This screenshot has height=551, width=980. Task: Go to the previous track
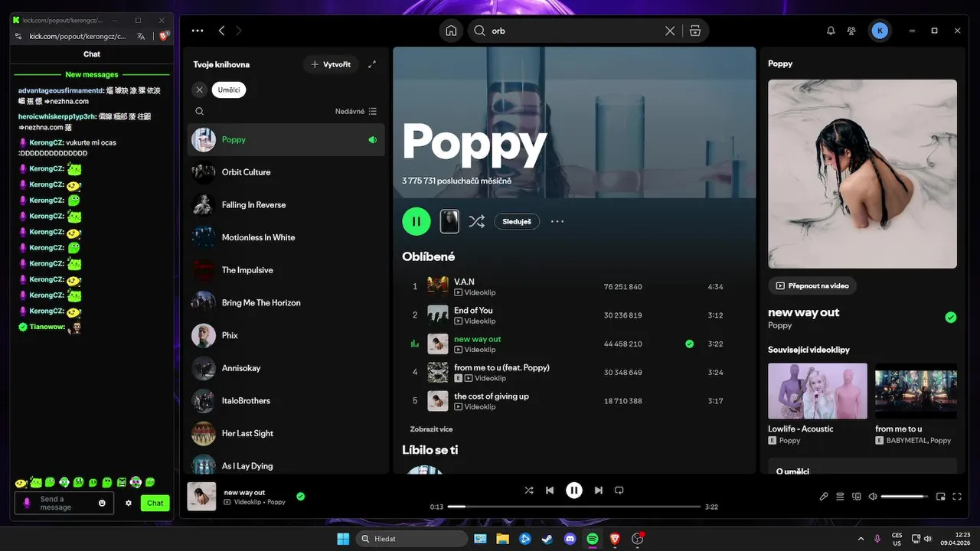point(550,490)
